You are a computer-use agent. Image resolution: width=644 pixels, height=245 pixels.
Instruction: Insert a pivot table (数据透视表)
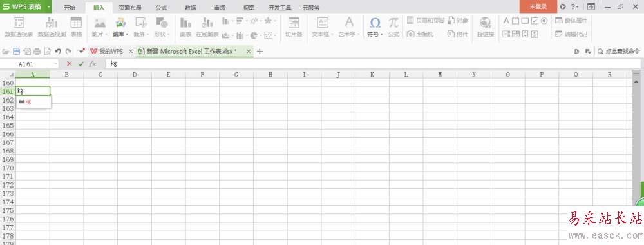(19, 27)
